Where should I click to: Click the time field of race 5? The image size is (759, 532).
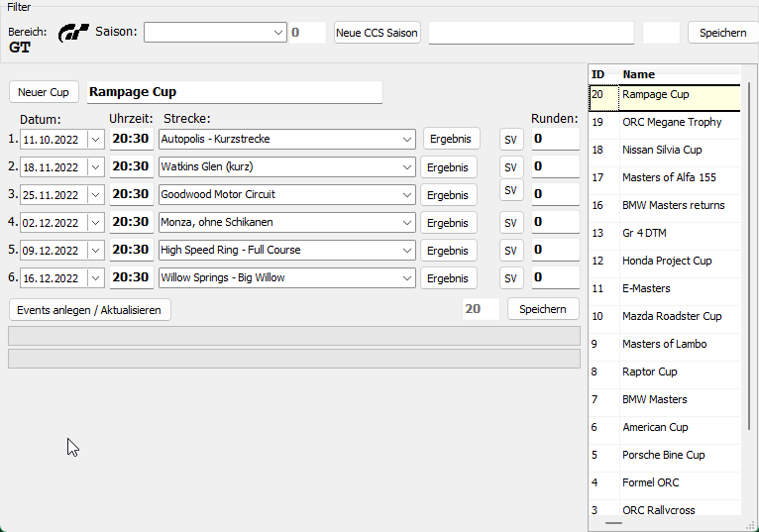pyautogui.click(x=131, y=251)
